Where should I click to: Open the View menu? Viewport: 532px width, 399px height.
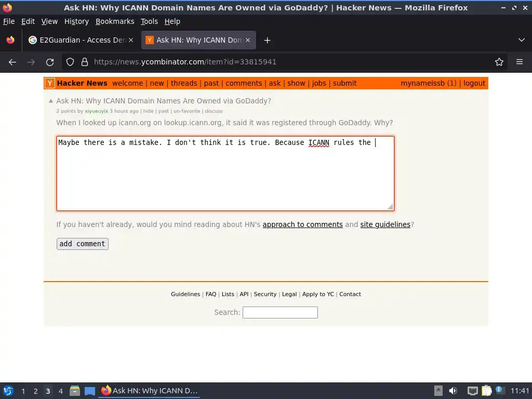pos(49,21)
